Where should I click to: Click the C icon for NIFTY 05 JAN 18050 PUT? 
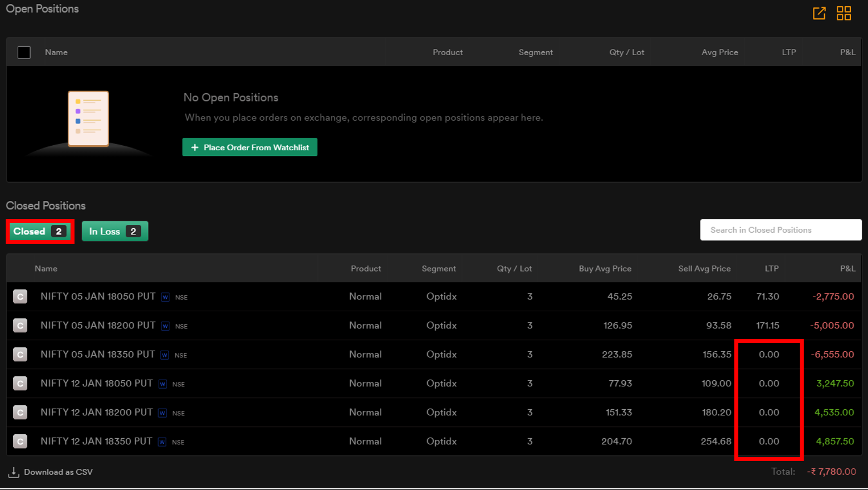click(x=20, y=297)
